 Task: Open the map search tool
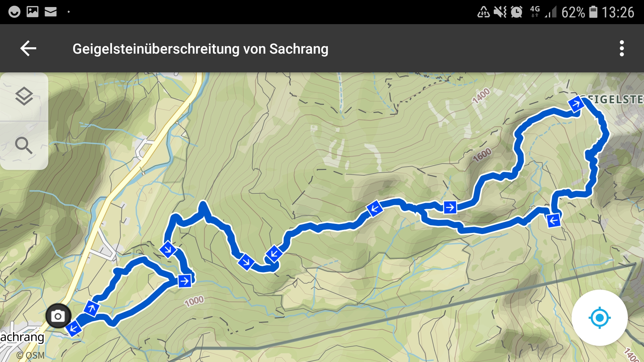24,145
